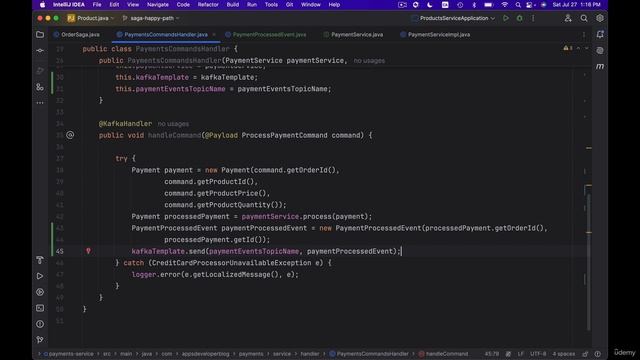Click the macOS date and time display
Image resolution: width=640 pixels, height=360 pixels.
(x=576, y=5)
